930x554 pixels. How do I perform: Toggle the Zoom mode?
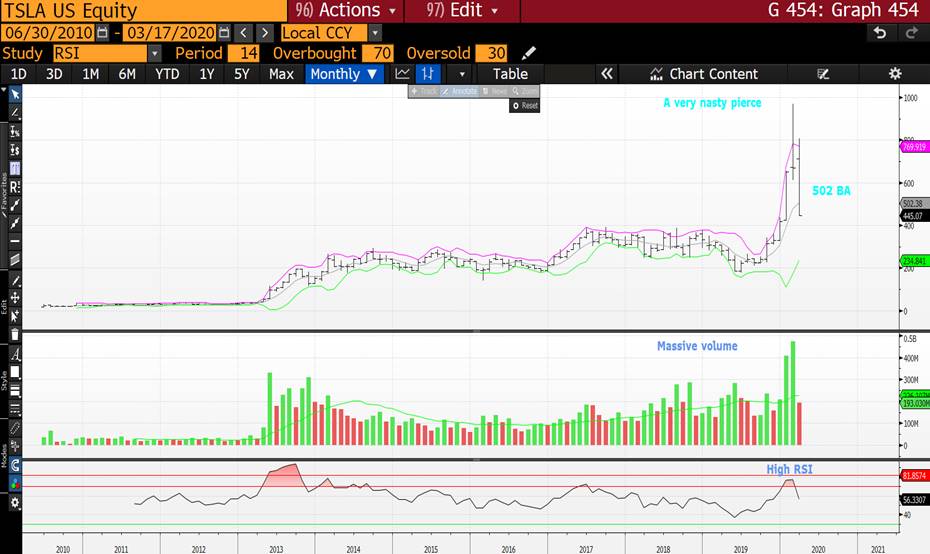[x=525, y=91]
